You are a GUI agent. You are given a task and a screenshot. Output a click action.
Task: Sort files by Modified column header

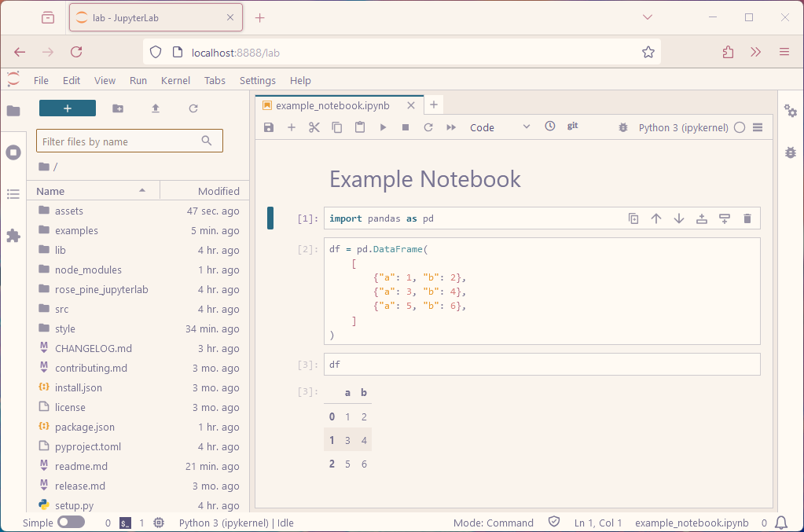pos(205,191)
